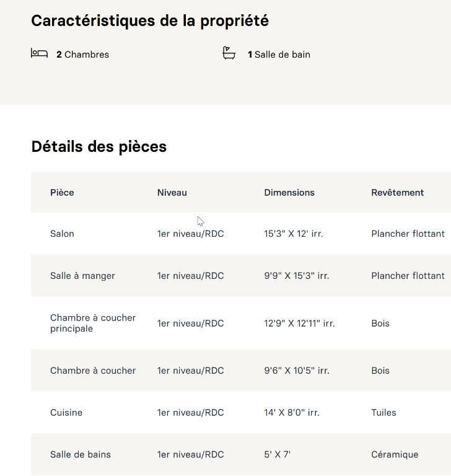
Task: Click the Revêtement column header
Action: tap(398, 193)
